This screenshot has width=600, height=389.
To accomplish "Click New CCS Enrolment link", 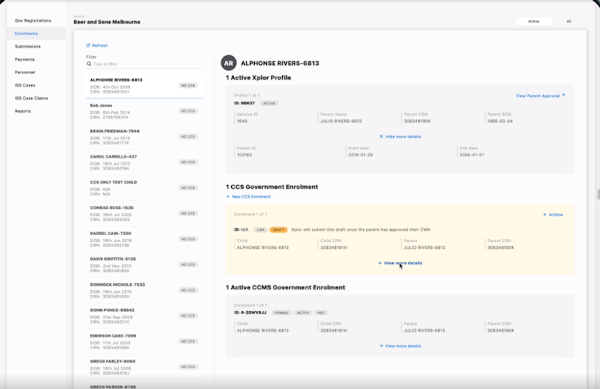I will [248, 197].
